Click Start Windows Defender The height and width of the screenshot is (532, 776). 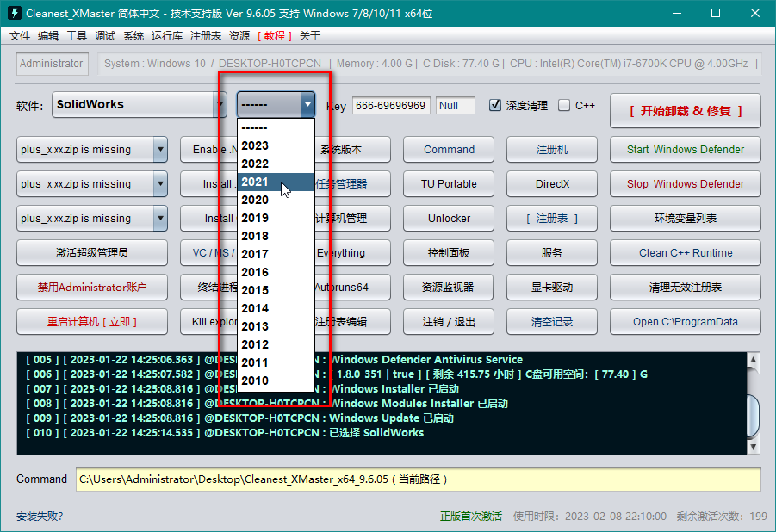point(685,150)
